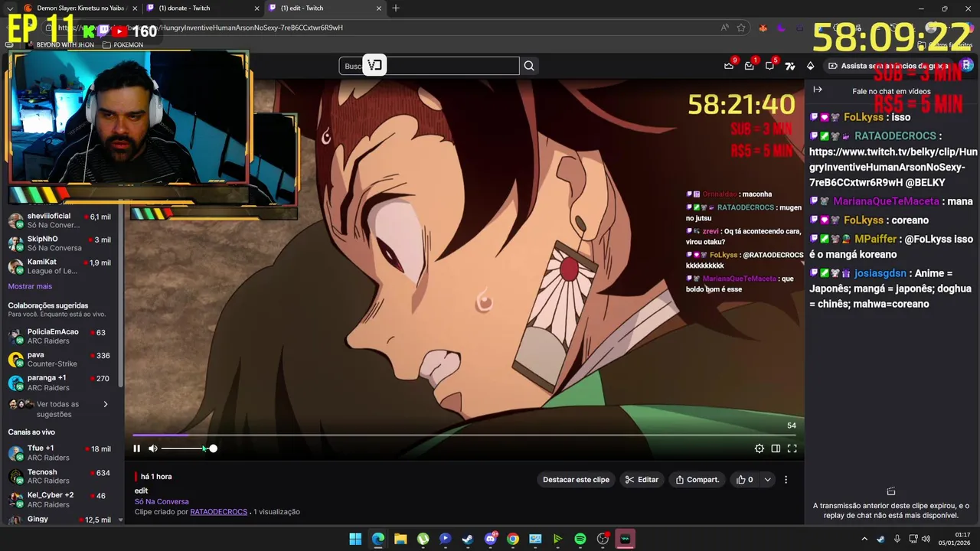Viewport: 980px width, 551px height.
Task: Click Destacar este clipe button
Action: (x=576, y=480)
